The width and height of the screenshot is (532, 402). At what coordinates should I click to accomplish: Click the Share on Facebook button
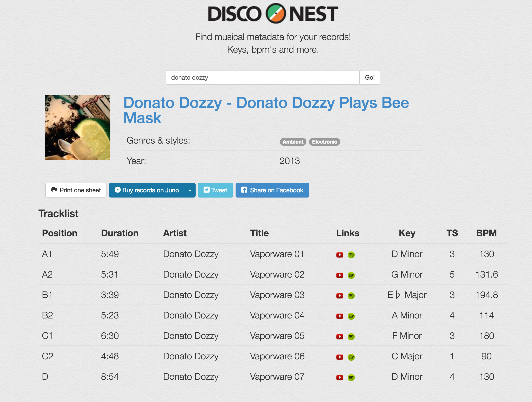[272, 190]
